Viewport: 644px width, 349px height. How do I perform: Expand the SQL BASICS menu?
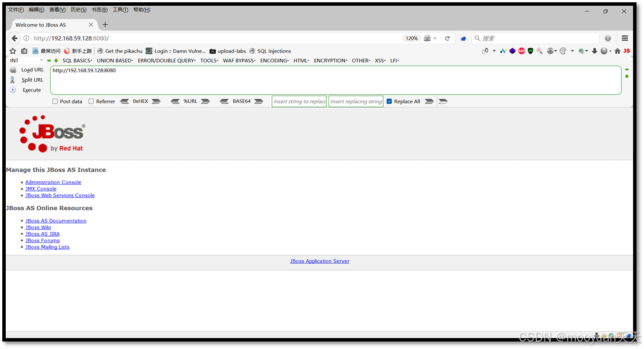pyautogui.click(x=77, y=60)
